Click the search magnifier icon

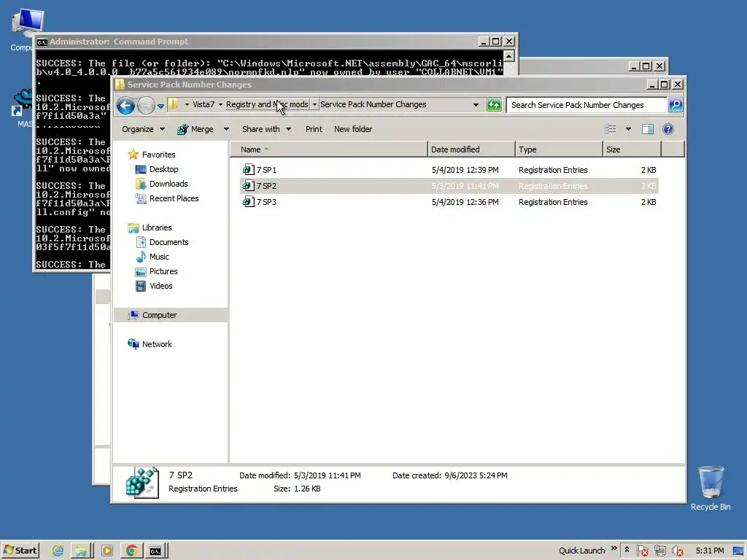[676, 105]
